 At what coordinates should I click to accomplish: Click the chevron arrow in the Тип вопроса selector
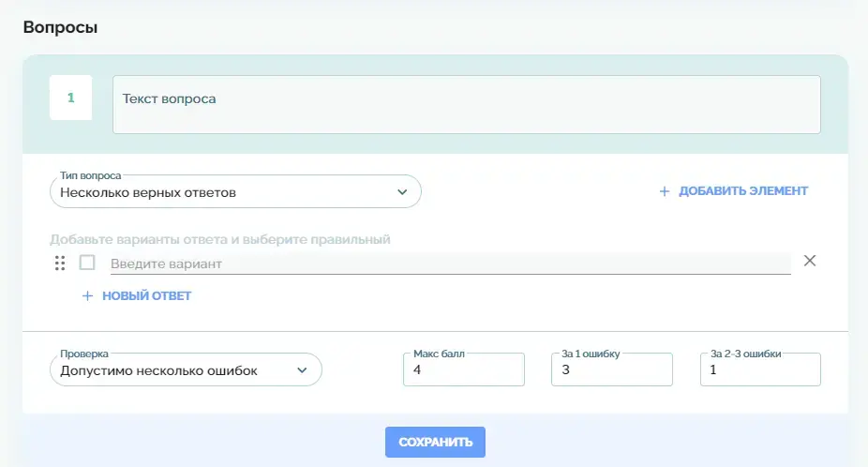[x=402, y=192]
